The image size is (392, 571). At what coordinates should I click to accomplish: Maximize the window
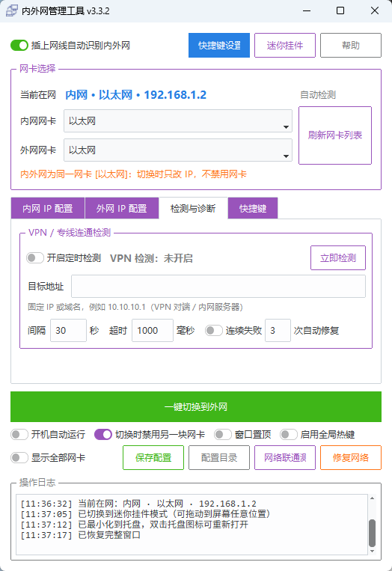pyautogui.click(x=340, y=10)
